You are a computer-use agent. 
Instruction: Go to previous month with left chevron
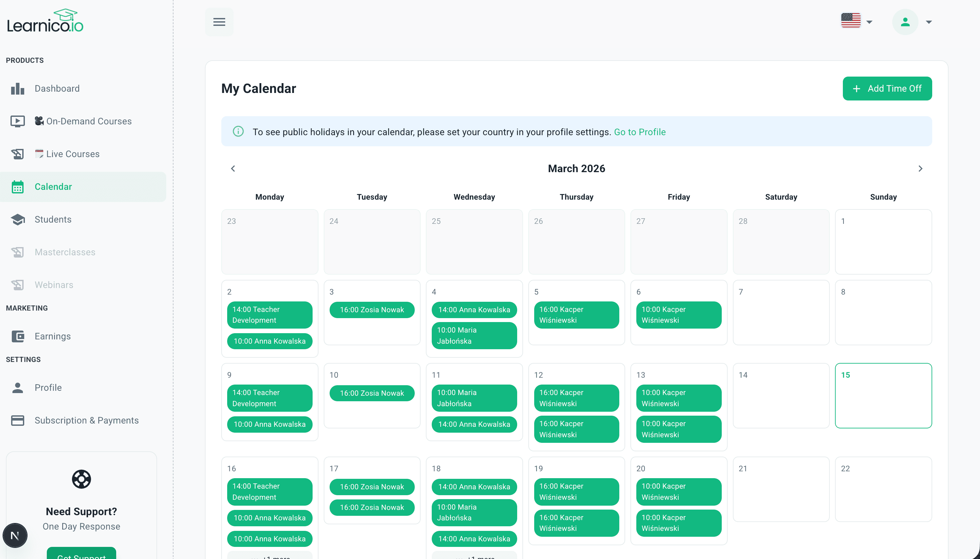pyautogui.click(x=233, y=169)
